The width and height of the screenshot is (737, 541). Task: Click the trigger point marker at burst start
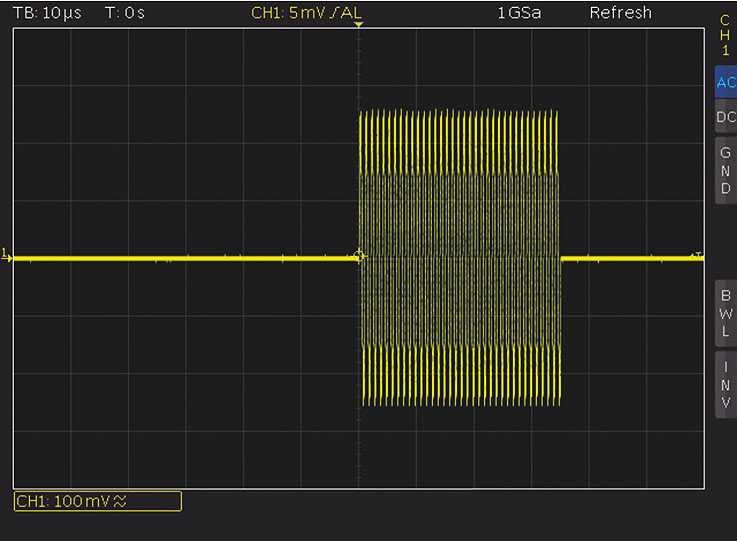pos(361,256)
